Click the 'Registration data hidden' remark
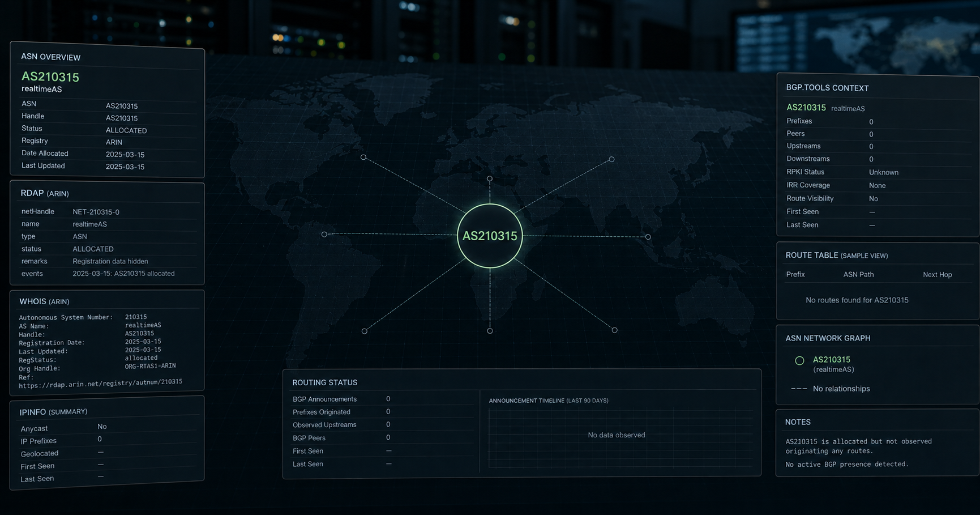Screen dimensions: 980x515 [110, 261]
